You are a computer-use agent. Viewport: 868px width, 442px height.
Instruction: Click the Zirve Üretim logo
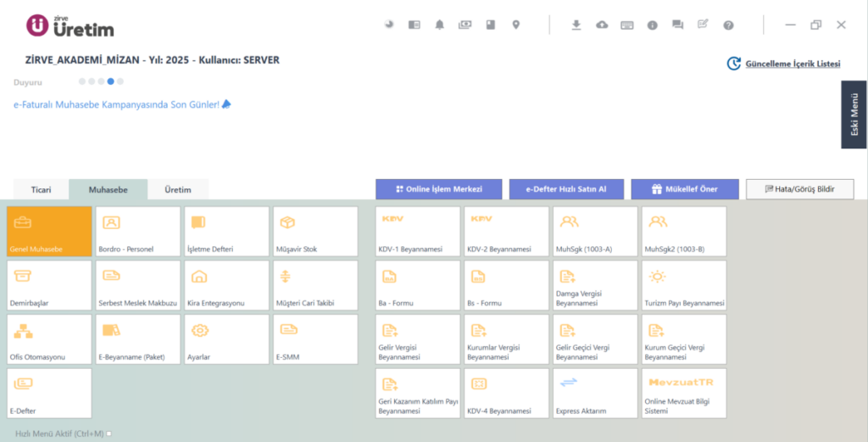pos(70,25)
